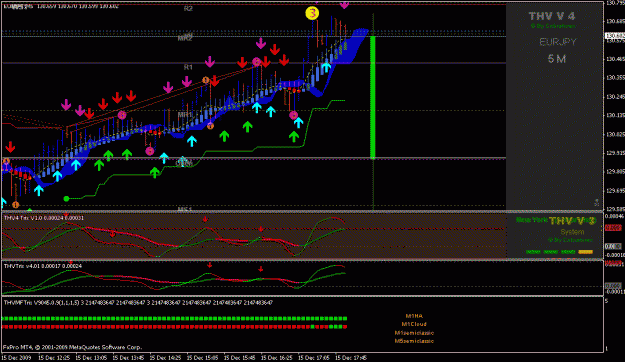Image resolution: width=625 pixels, height=362 pixels.
Task: Select 15 Dec 17:45 on the time axis
Action: [x=350, y=358]
